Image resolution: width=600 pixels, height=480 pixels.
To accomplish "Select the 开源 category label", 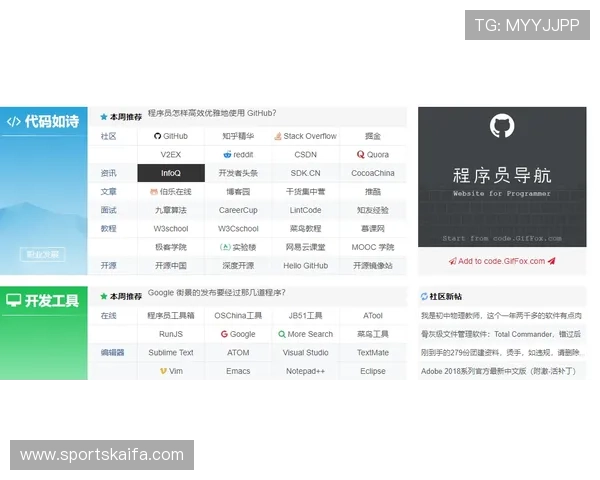I will pos(108,266).
